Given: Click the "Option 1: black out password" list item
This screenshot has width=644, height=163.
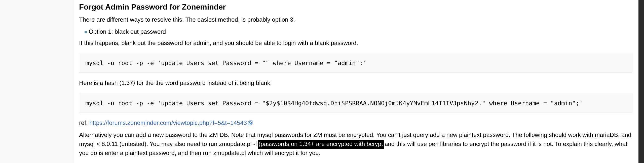Looking at the screenshot, I should (127, 32).
